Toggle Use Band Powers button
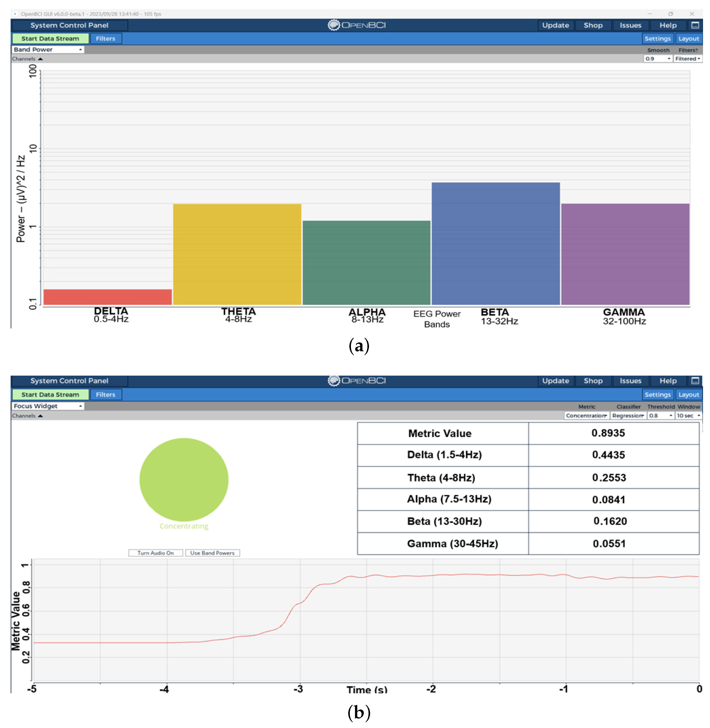The width and height of the screenshot is (710, 728). coord(212,553)
